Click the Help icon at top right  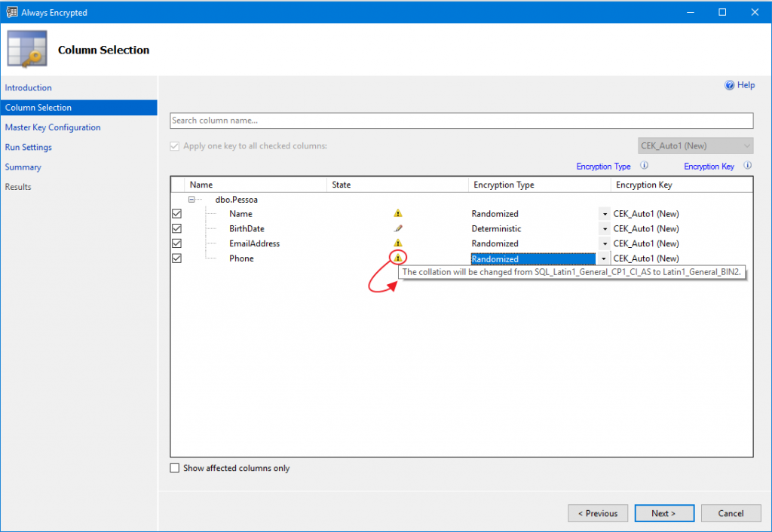729,84
